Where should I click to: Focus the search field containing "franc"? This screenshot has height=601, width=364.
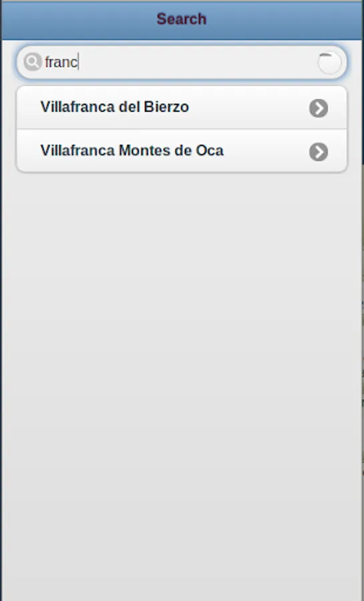[182, 62]
